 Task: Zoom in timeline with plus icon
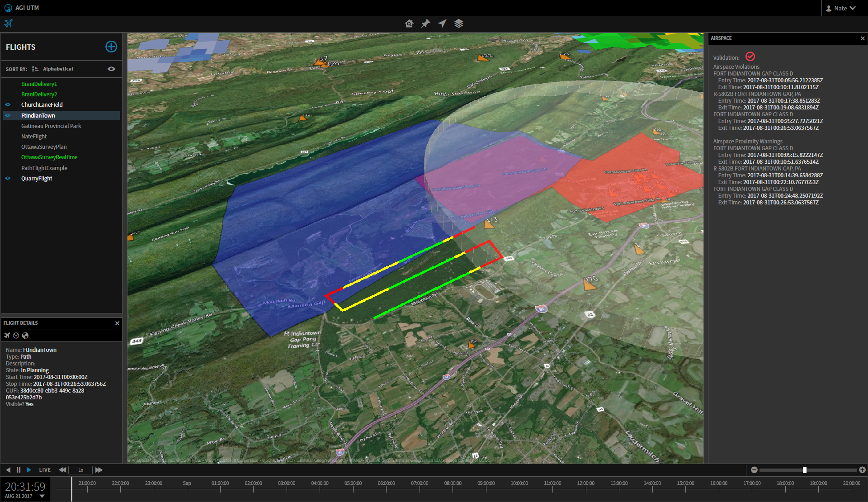(862, 470)
